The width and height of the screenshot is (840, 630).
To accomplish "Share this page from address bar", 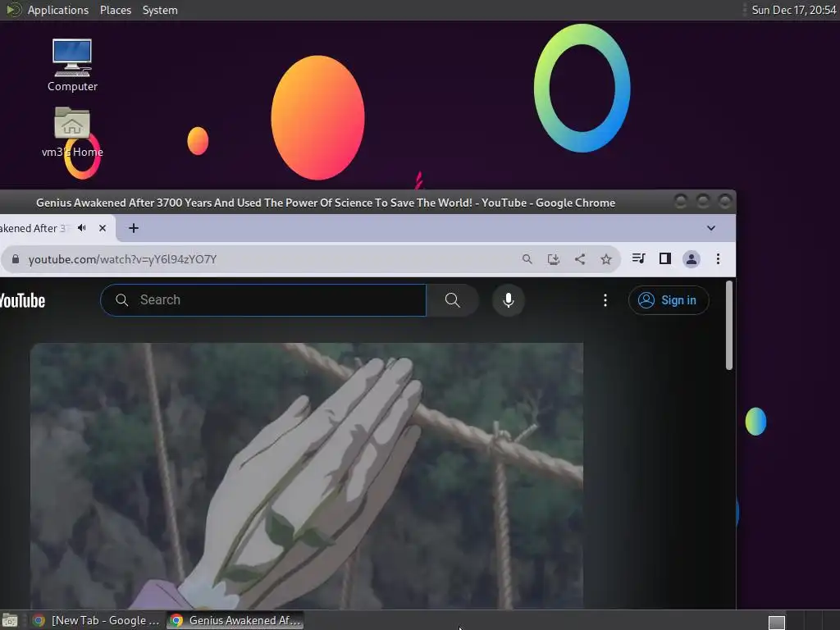I will coord(580,259).
